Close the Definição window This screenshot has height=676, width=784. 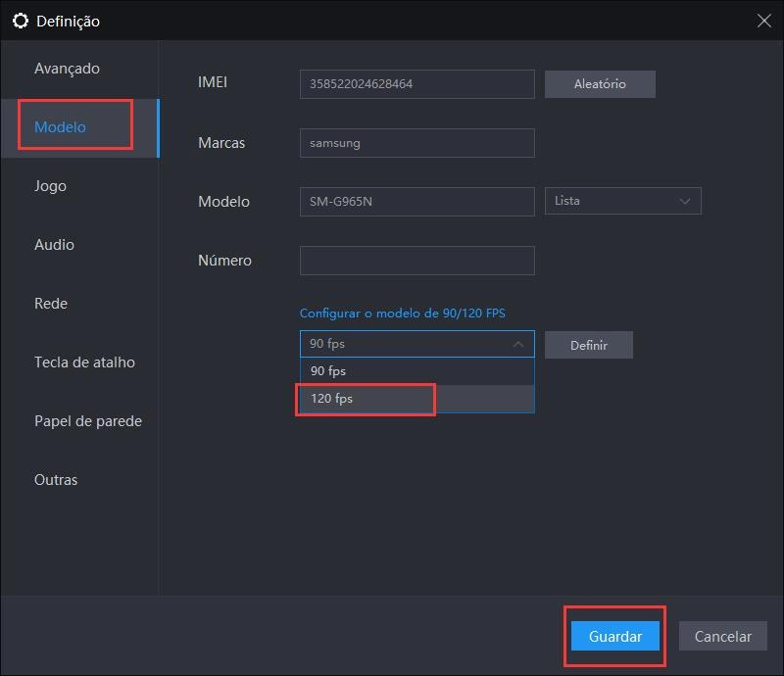(763, 21)
